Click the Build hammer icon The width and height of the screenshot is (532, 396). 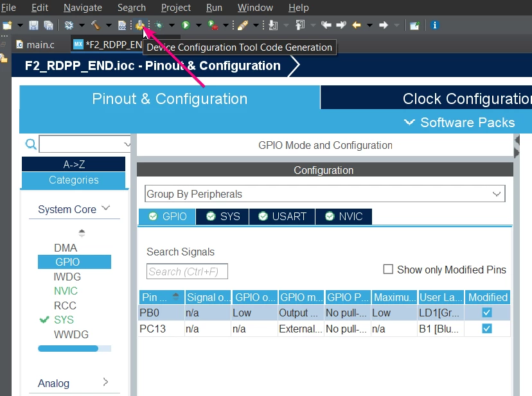[x=96, y=25]
